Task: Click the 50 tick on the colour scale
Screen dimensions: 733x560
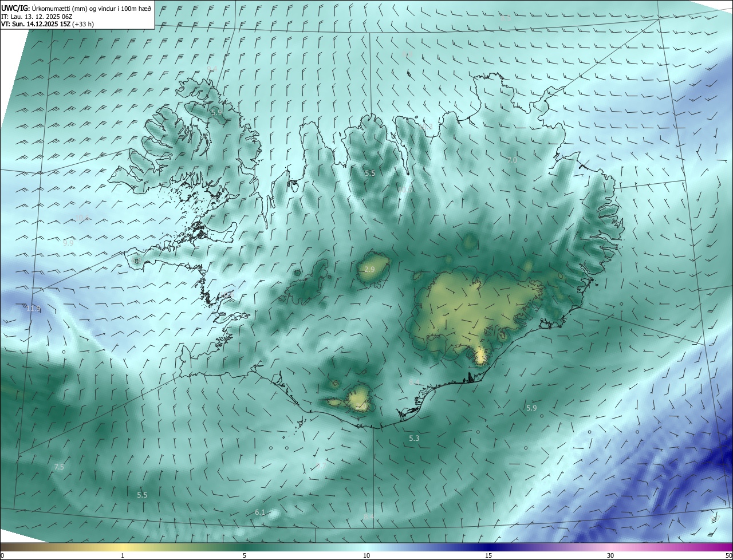Action: (x=728, y=555)
